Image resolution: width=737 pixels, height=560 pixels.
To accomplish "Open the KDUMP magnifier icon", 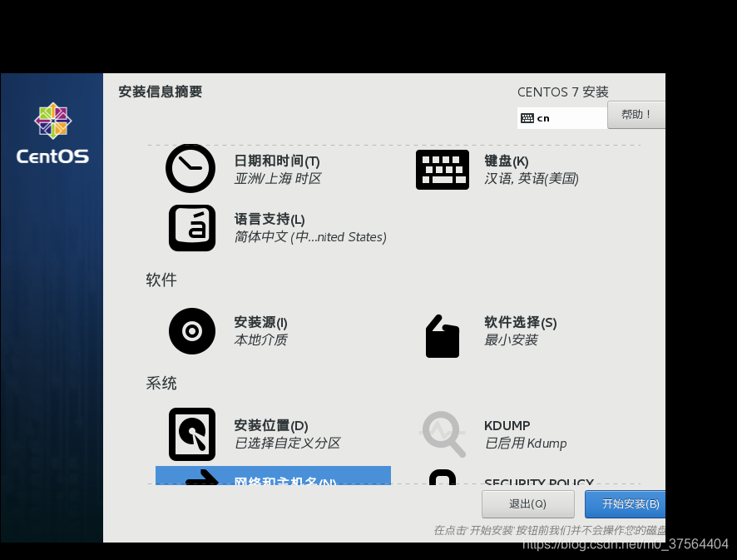I will (443, 434).
